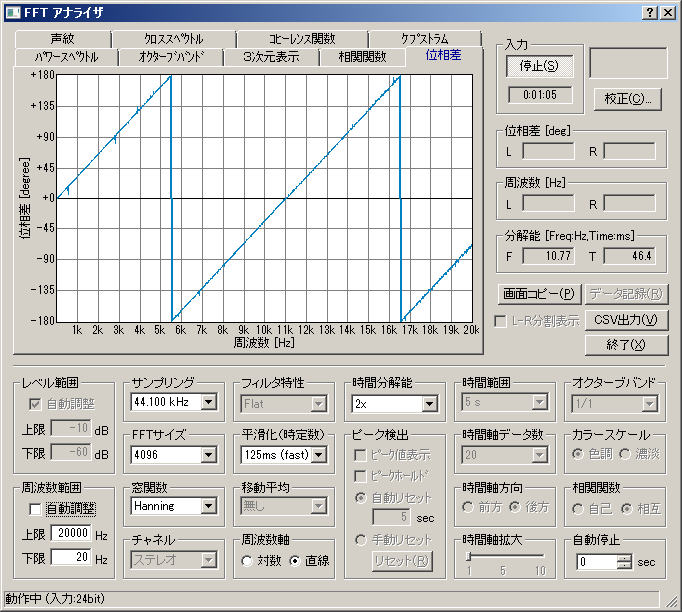Stop input with 停止(S) button
The image size is (682, 612).
tap(539, 66)
